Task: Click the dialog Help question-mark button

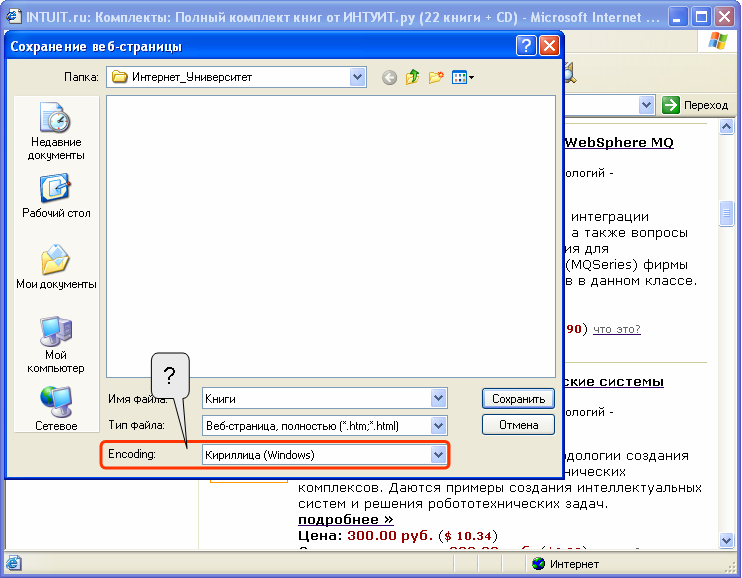Action: (x=526, y=46)
